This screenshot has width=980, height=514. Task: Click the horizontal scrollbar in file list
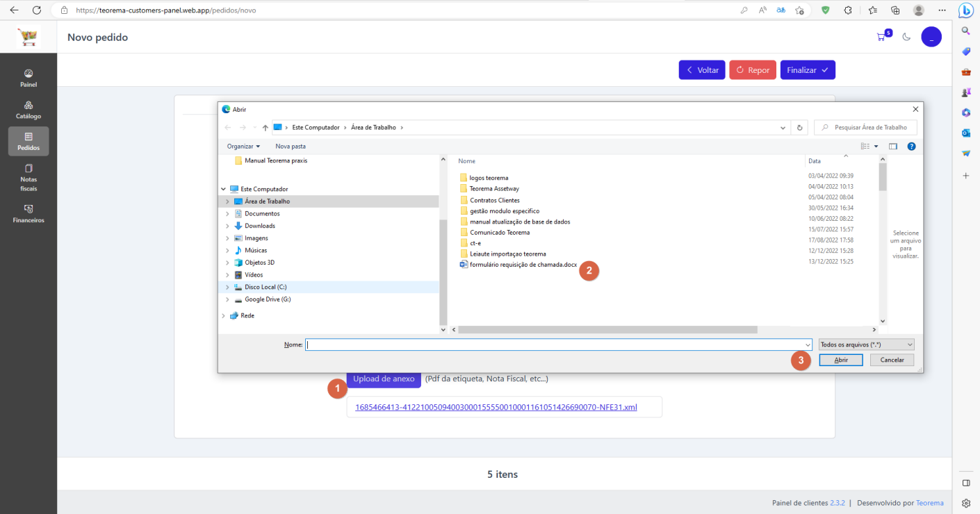608,330
